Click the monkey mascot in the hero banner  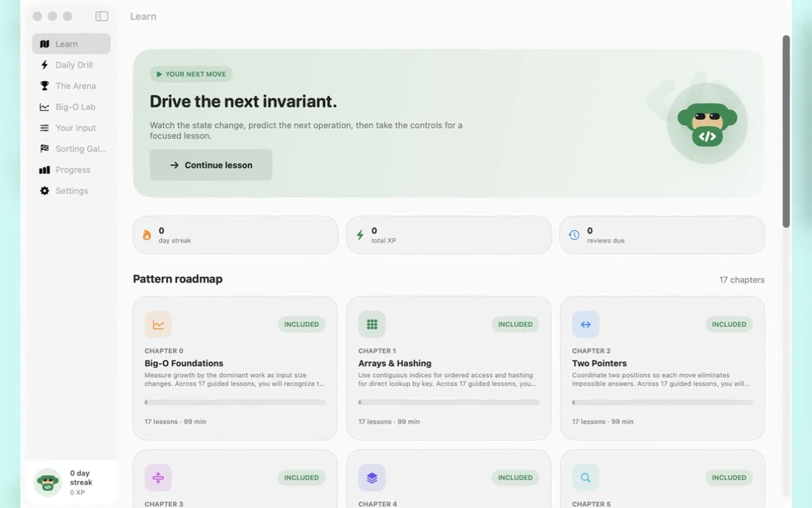[707, 123]
